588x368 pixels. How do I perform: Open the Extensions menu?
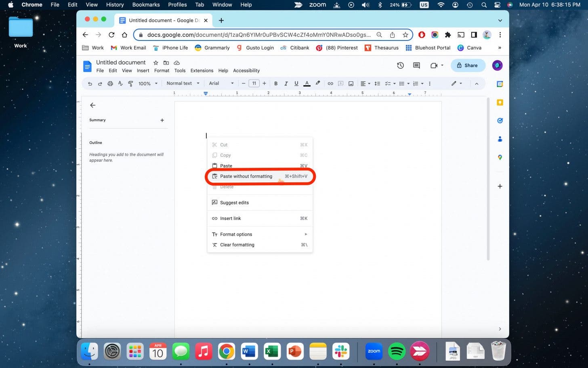point(202,70)
